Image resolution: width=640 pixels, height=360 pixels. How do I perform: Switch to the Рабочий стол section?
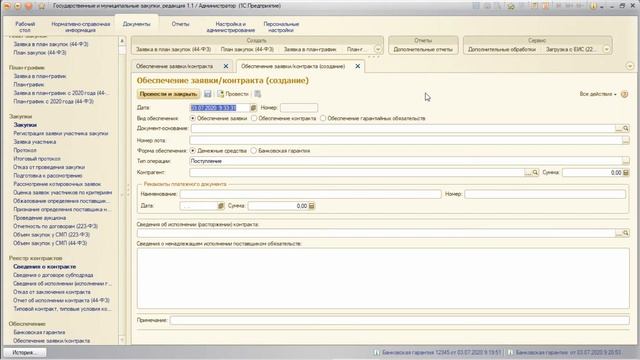pyautogui.click(x=25, y=27)
